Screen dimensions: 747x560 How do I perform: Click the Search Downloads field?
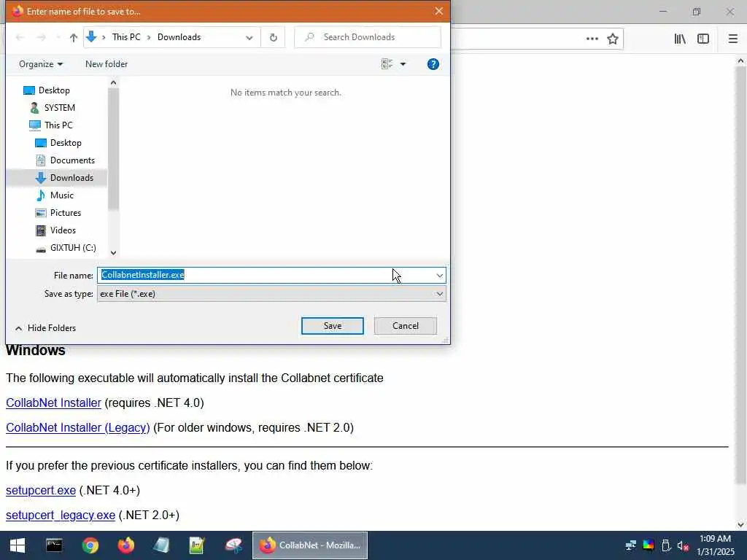pyautogui.click(x=368, y=37)
